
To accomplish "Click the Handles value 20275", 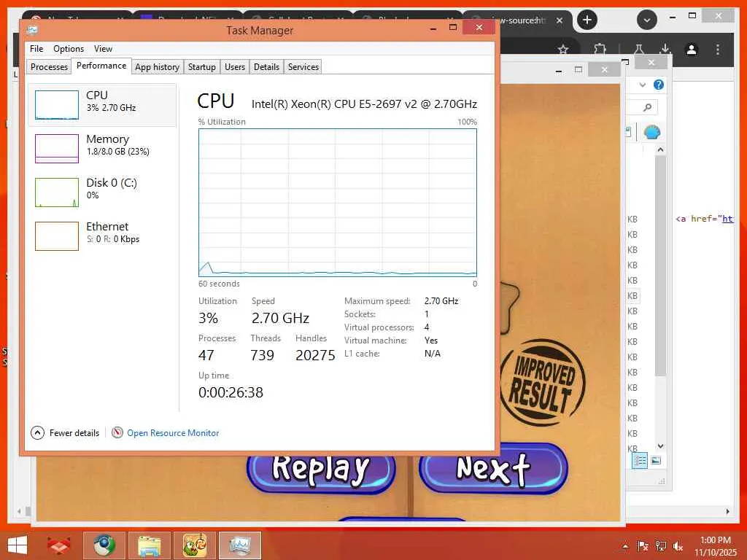I will pos(315,355).
